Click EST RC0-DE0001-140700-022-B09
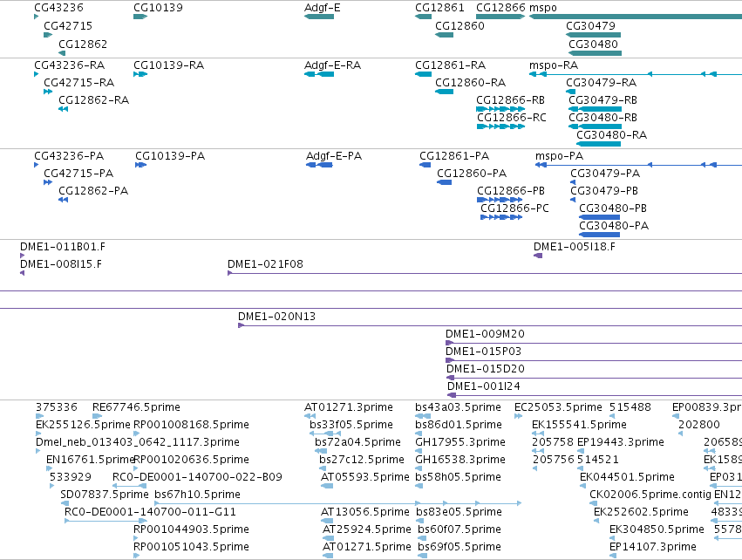742x560 pixels. point(197,476)
